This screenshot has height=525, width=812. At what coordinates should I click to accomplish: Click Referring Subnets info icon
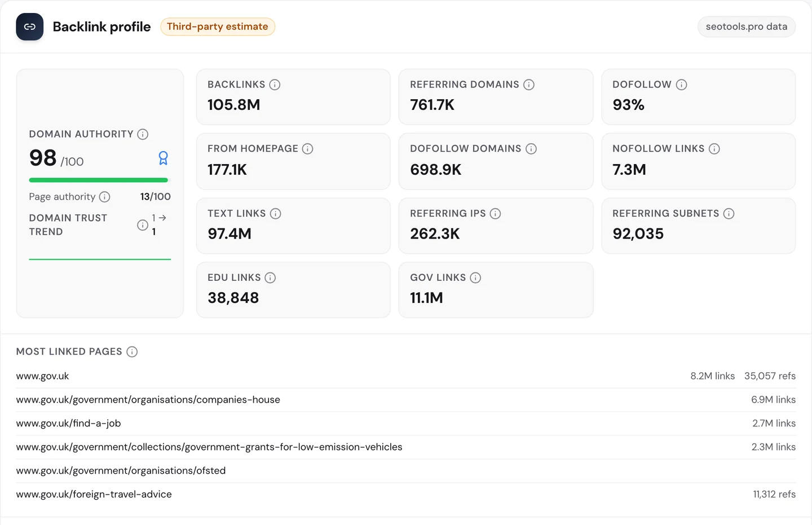point(729,214)
